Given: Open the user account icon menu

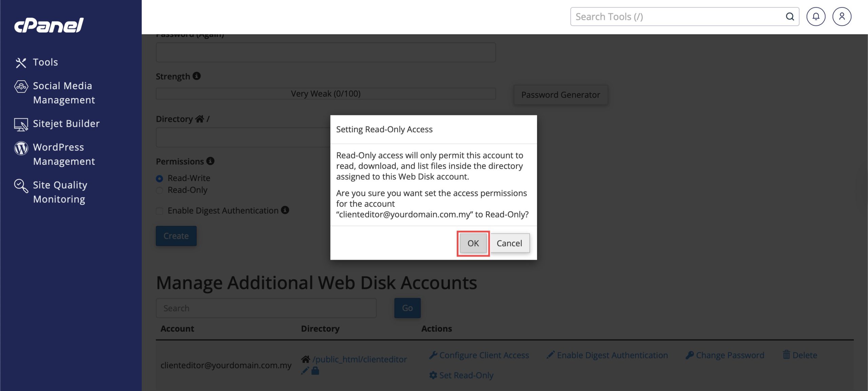Looking at the screenshot, I should click(842, 17).
